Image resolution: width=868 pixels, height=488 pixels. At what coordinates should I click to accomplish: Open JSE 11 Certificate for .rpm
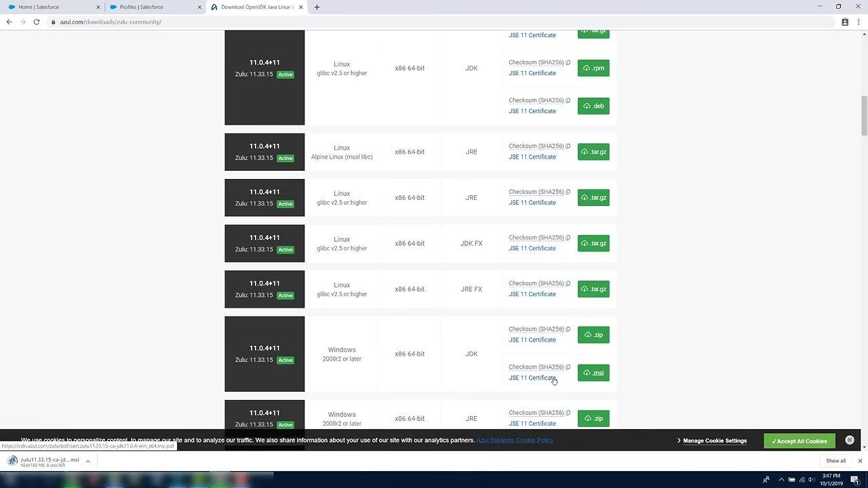coord(532,73)
